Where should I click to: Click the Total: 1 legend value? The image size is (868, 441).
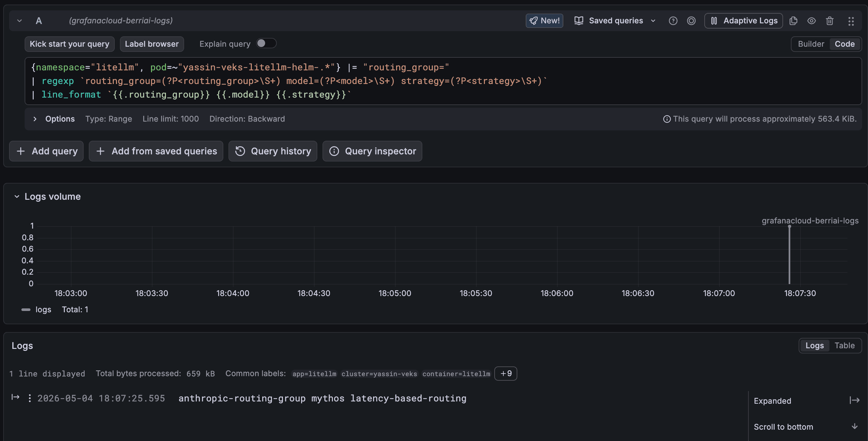[x=75, y=309]
